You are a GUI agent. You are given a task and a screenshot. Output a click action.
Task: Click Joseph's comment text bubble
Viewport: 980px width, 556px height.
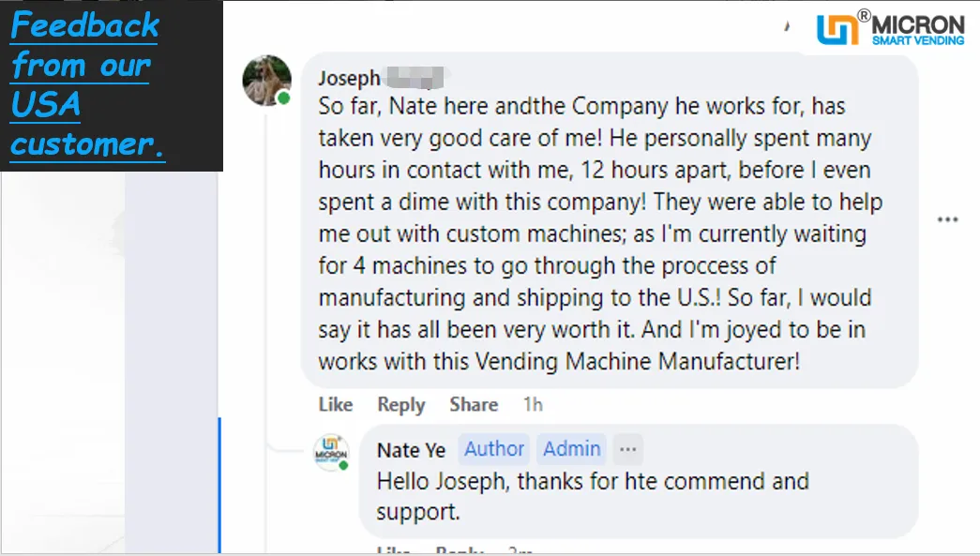(610, 220)
